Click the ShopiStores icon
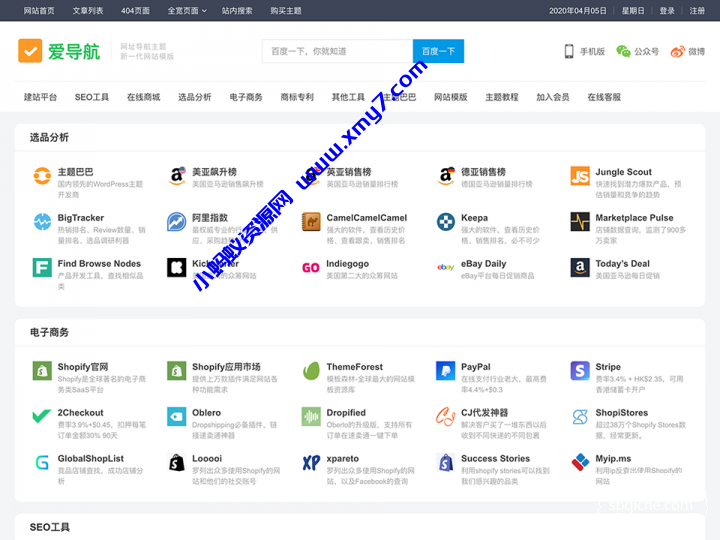720x540 pixels. [x=580, y=416]
